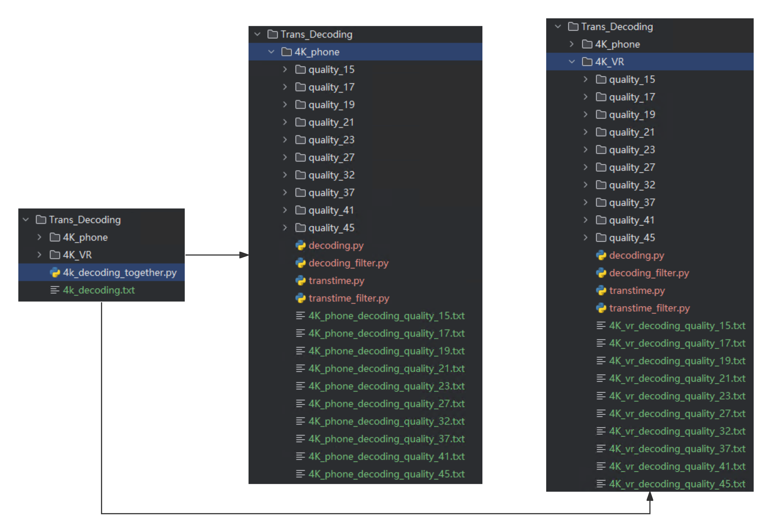772x532 pixels.
Task: Click Python icon of transtime_filter.py in middle panel
Action: [300, 298]
